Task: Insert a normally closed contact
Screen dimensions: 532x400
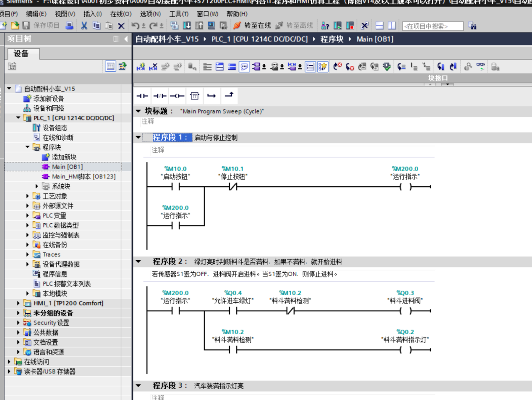Action: point(160,96)
